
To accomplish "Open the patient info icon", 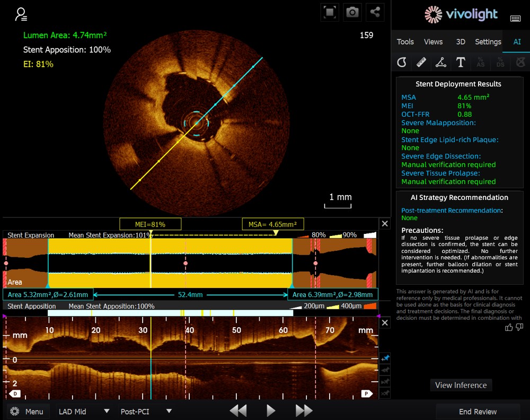I will [22, 14].
